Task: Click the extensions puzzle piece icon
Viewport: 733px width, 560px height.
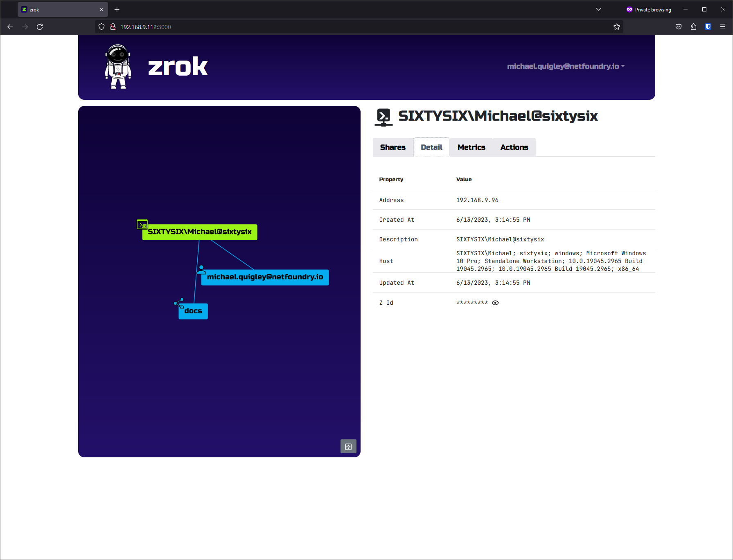Action: [x=693, y=27]
